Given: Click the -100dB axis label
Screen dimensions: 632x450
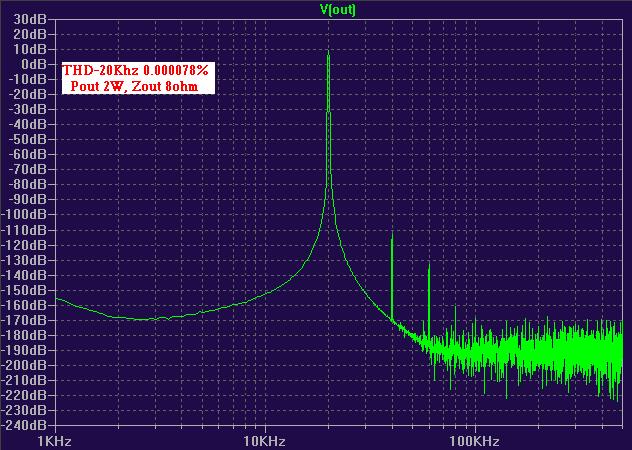Looking at the screenshot, I should 24,215.
